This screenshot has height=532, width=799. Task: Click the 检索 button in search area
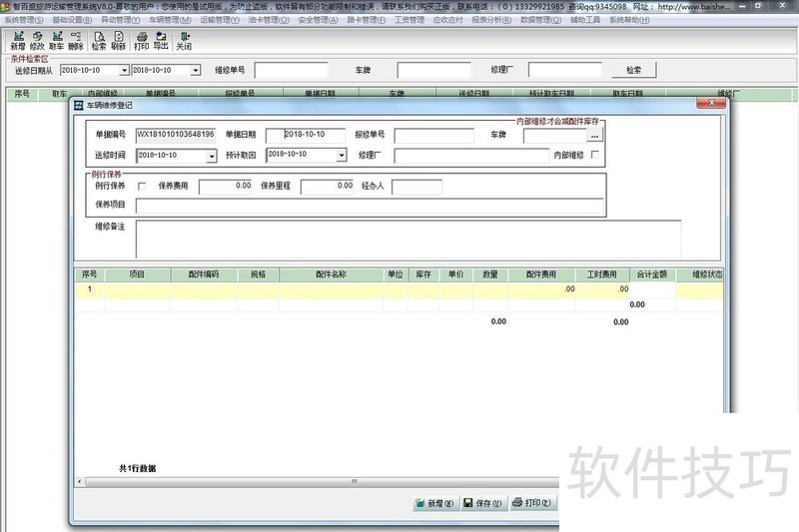[633, 70]
